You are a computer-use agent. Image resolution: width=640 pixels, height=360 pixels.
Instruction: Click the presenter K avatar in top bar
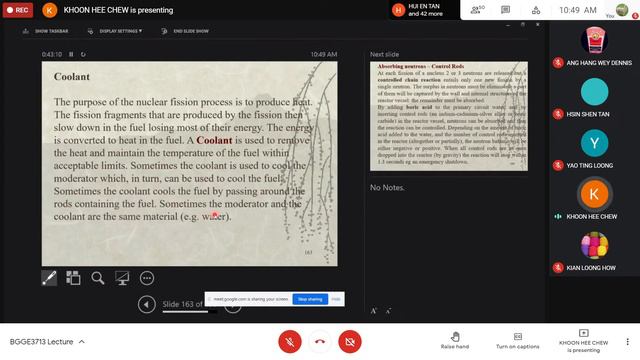(x=50, y=10)
